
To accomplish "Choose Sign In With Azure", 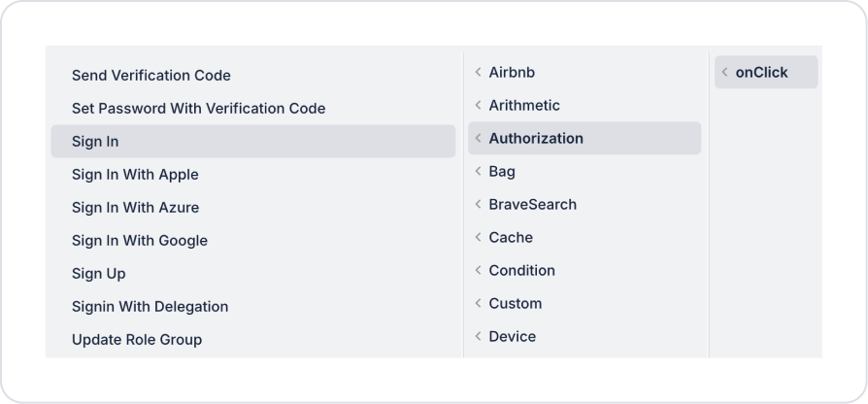I will tap(135, 208).
